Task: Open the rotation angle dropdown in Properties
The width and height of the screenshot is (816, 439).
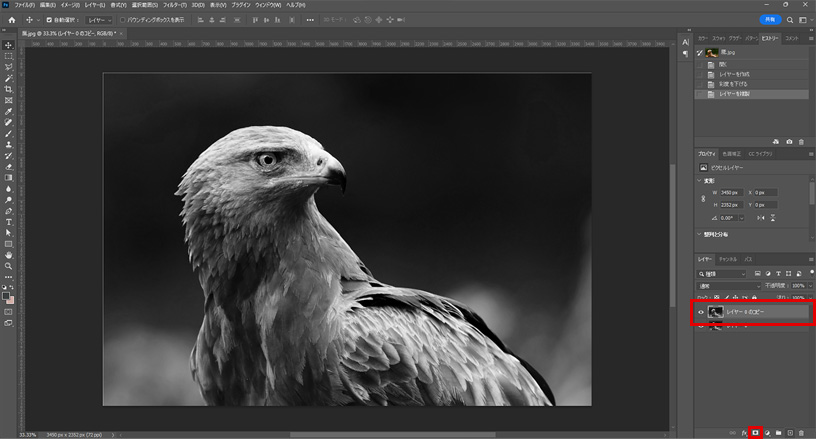Action: [x=742, y=218]
